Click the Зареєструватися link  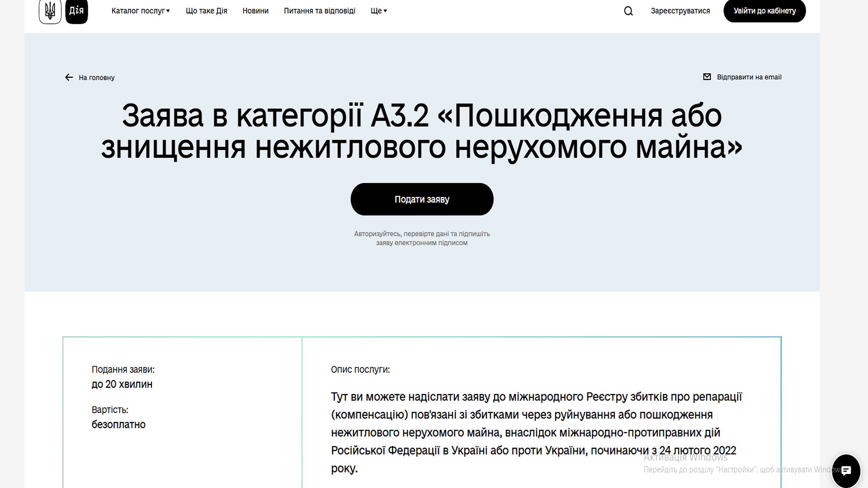coord(680,11)
